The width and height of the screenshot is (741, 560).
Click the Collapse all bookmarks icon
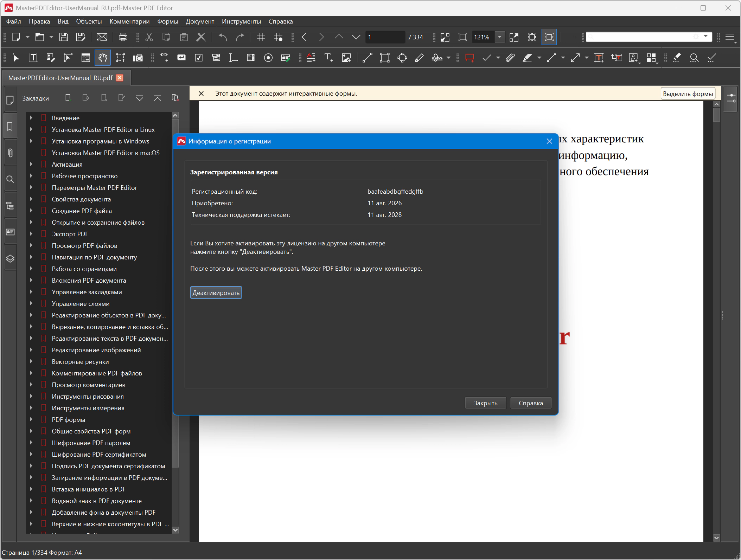pos(158,98)
